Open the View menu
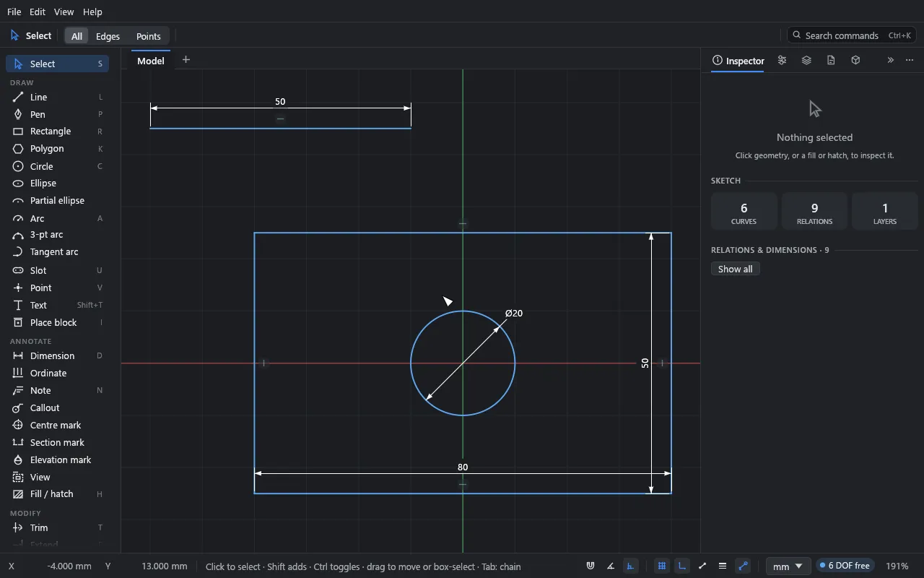 (64, 12)
